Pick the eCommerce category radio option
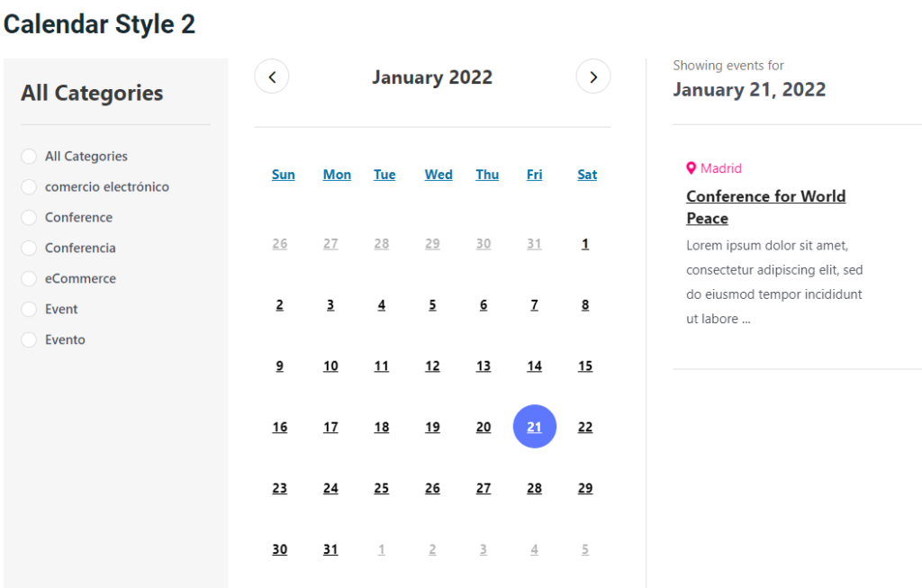The width and height of the screenshot is (922, 588). point(29,279)
